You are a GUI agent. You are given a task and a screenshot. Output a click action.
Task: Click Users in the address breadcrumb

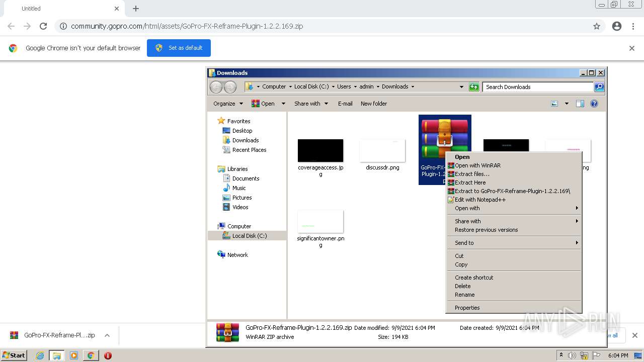click(344, 86)
